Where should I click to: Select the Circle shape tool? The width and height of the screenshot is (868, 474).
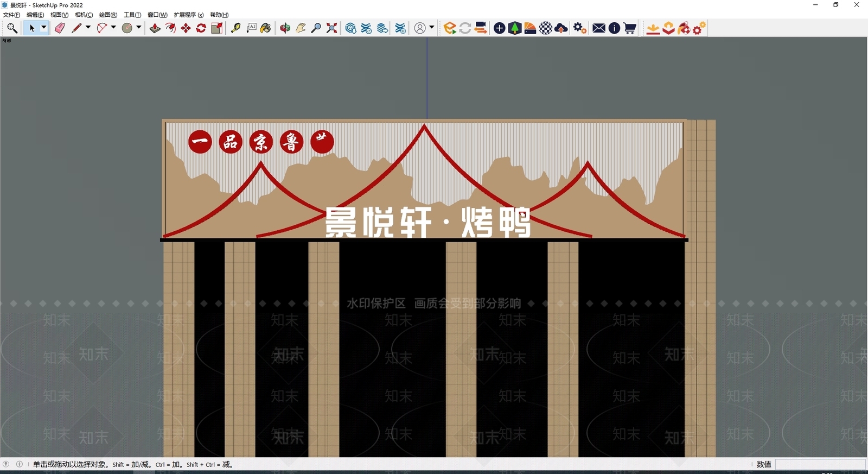click(127, 28)
